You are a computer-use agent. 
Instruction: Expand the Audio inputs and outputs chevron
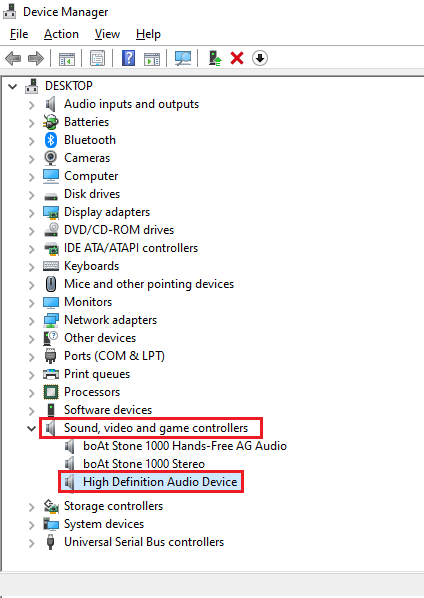(32, 104)
